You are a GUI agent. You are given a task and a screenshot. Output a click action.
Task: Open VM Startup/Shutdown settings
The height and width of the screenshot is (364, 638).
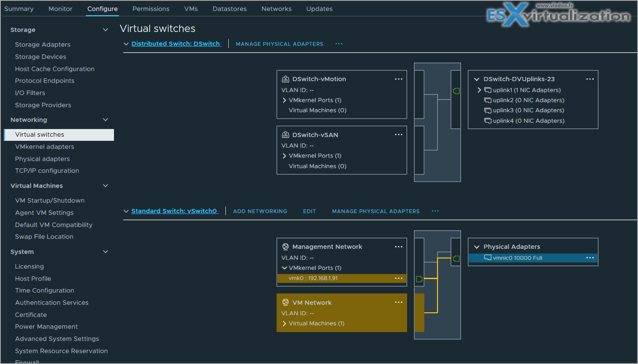[50, 200]
